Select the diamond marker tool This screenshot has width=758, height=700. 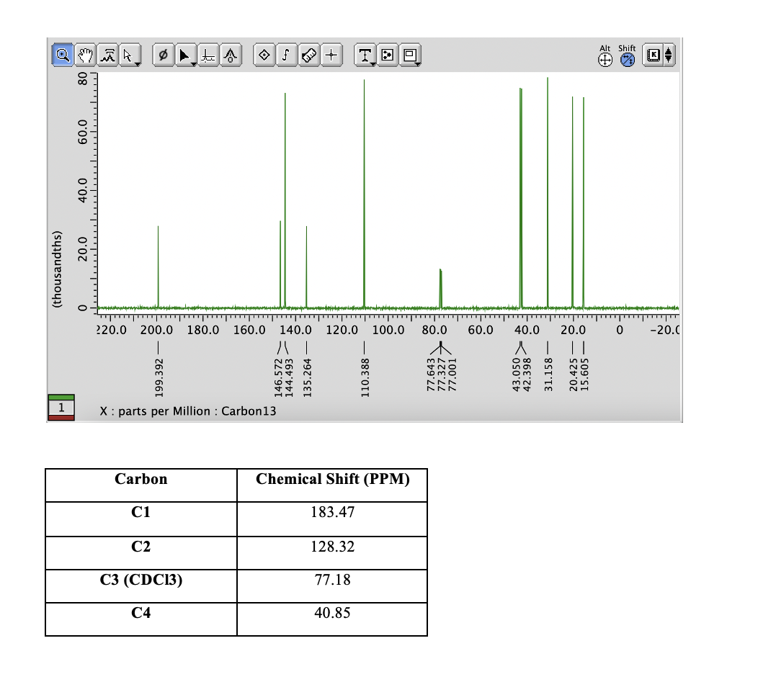pos(264,55)
